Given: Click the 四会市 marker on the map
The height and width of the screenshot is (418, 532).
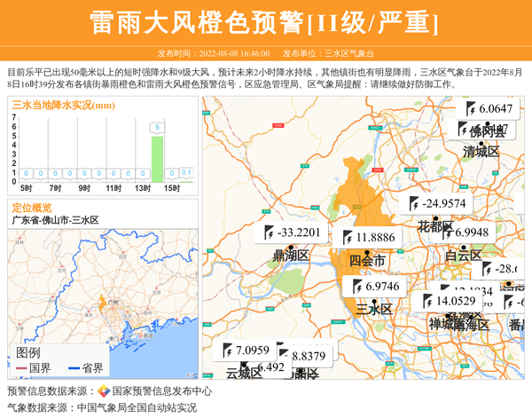Looking at the screenshot, I should [x=366, y=251].
